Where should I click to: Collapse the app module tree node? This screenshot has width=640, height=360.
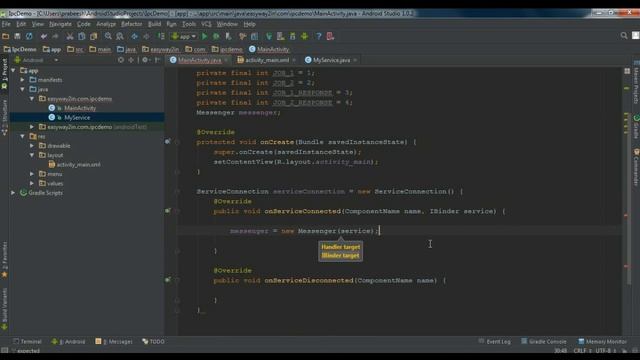[x=13, y=70]
